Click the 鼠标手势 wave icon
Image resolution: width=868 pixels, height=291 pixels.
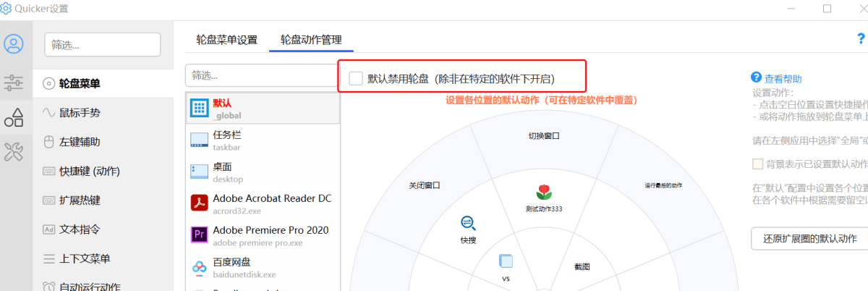(x=49, y=113)
